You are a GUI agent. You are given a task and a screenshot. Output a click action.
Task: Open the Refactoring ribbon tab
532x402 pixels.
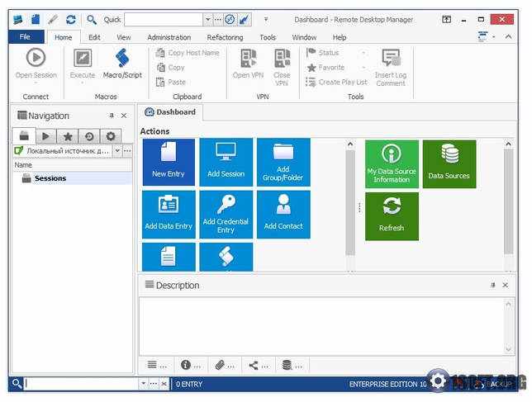coord(225,37)
